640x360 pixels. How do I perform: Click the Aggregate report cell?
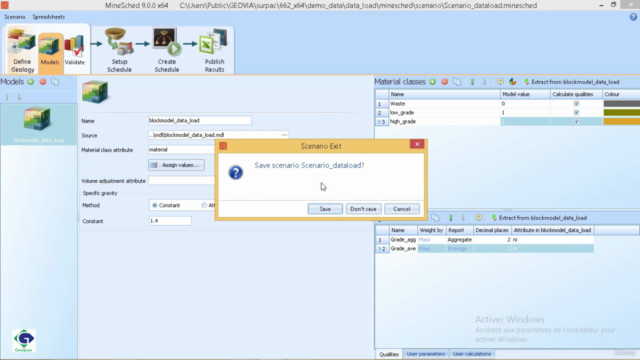point(459,240)
